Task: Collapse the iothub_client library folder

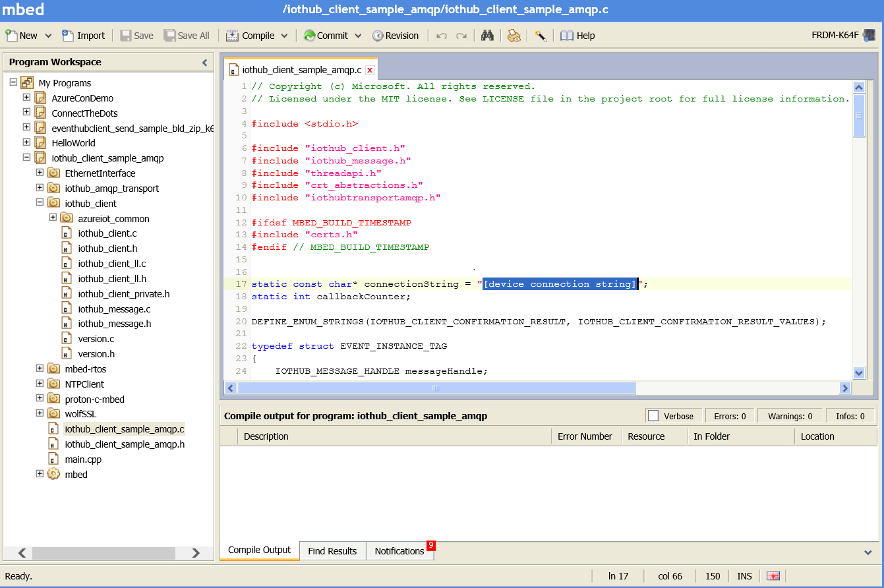Action: pos(40,203)
